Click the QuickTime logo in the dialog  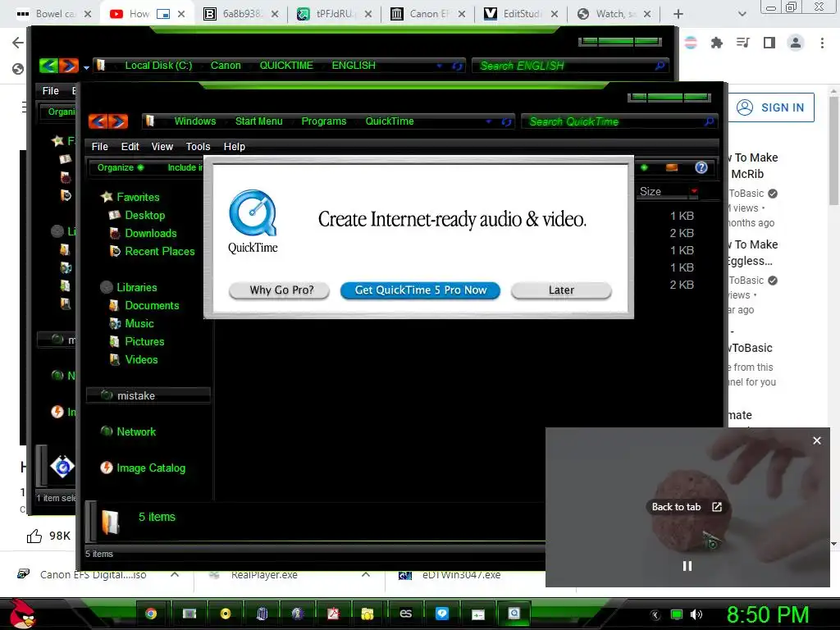[x=253, y=213]
